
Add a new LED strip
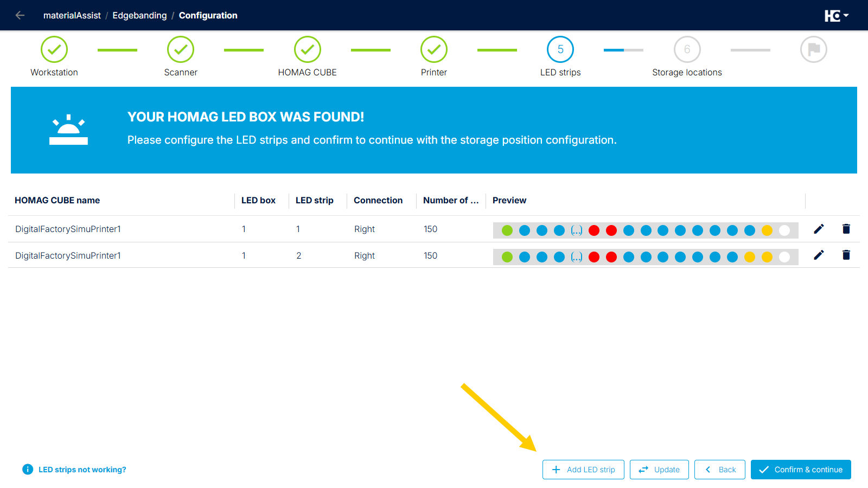pyautogui.click(x=583, y=470)
